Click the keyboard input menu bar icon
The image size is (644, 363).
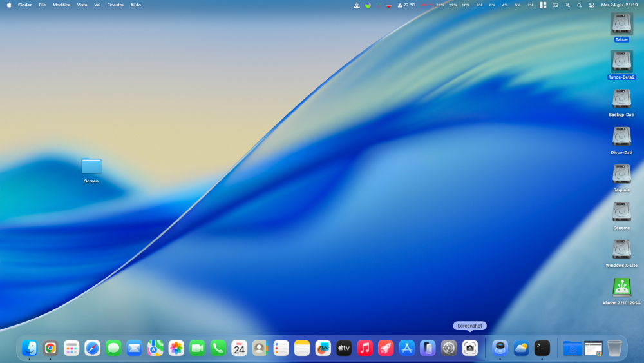point(555,5)
